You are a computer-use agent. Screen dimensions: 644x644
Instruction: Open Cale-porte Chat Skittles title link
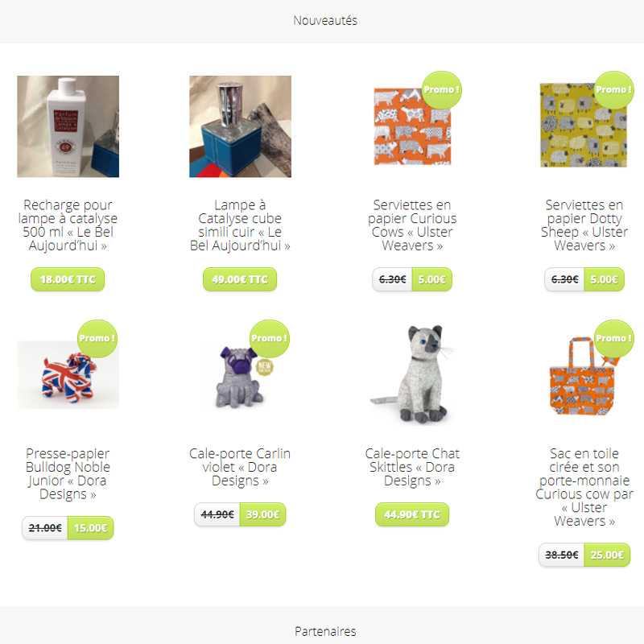412,467
